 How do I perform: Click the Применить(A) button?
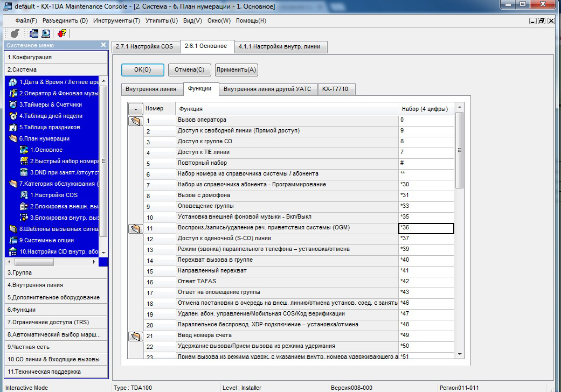tap(236, 69)
